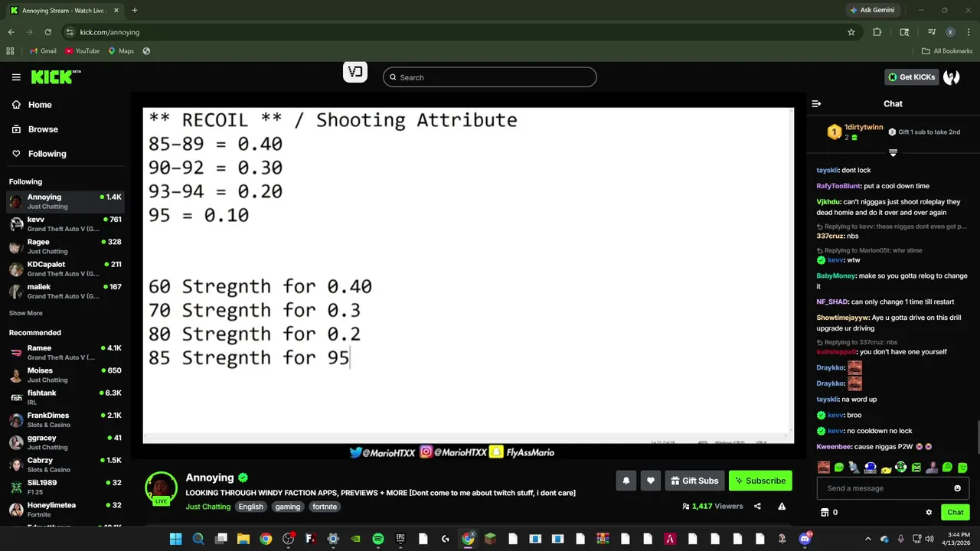Open Moises in Recommended channels
This screenshot has height=551, width=980.
(x=65, y=375)
